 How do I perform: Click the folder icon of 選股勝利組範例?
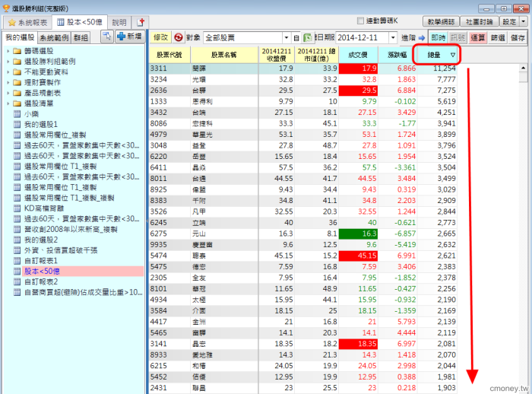pos(17,62)
